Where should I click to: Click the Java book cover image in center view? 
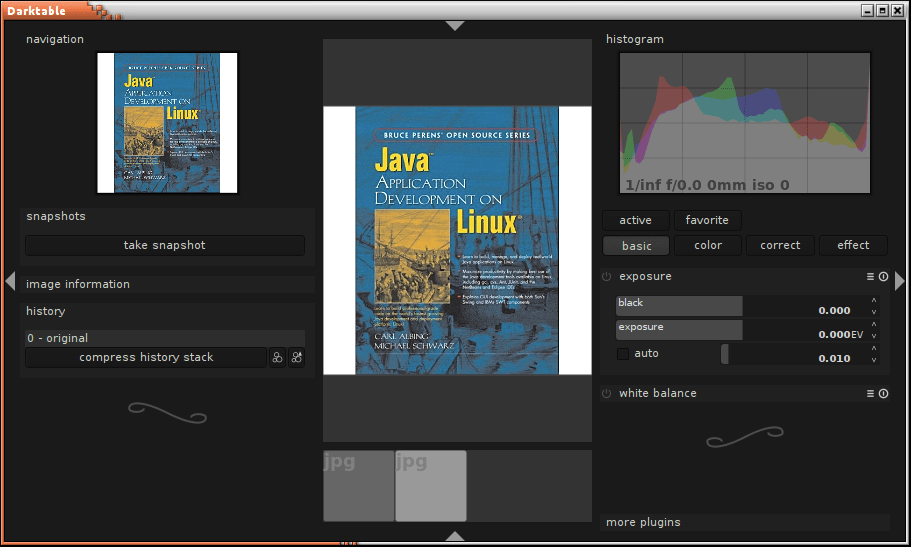point(457,240)
